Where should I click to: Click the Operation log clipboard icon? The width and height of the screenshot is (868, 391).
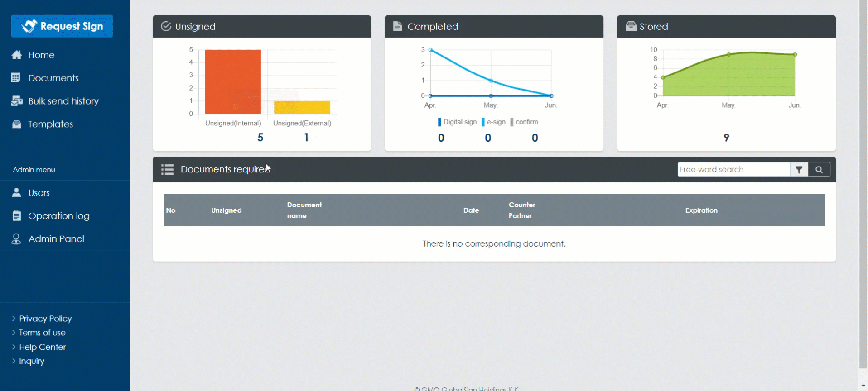tap(17, 216)
